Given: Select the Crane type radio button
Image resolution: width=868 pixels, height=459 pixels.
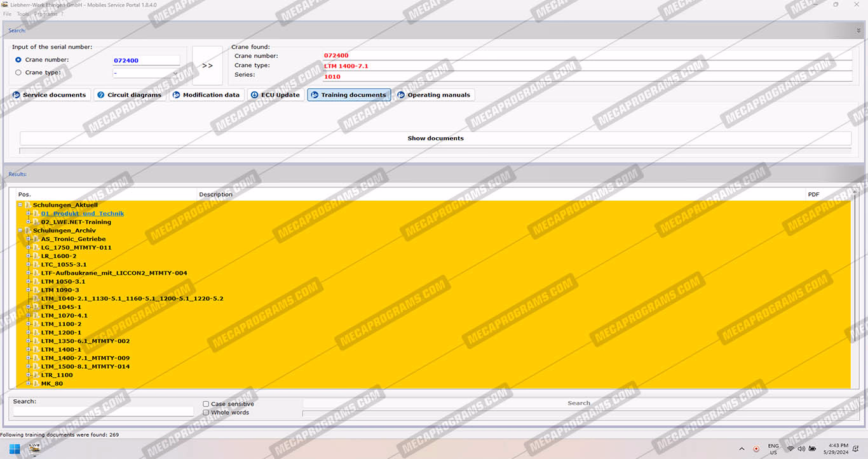Looking at the screenshot, I should pos(18,73).
